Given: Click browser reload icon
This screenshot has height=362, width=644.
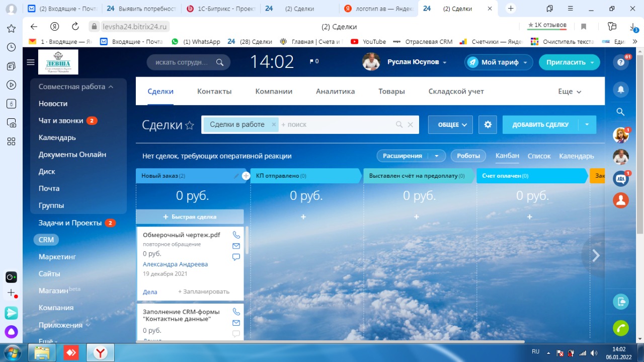Looking at the screenshot, I should click(x=75, y=27).
